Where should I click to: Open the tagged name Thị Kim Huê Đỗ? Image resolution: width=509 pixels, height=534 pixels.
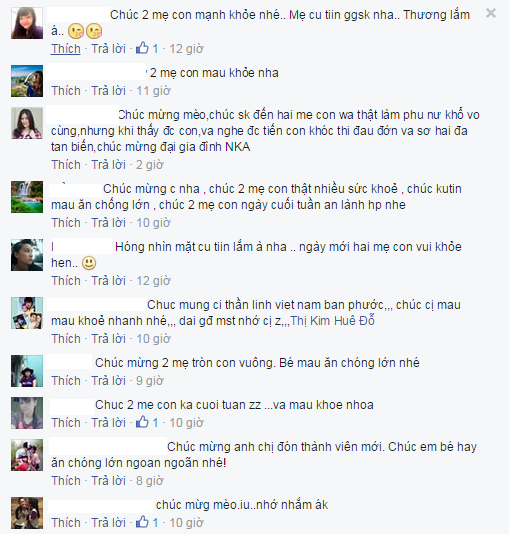coord(332,320)
